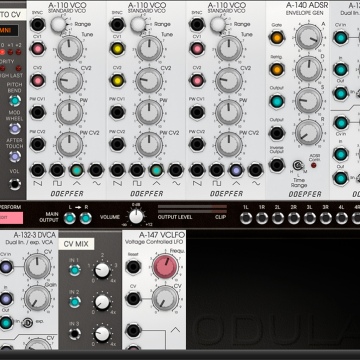This screenshot has height=360, width=360.
Task: Click the CV MIX module title label
Action: click(76, 244)
